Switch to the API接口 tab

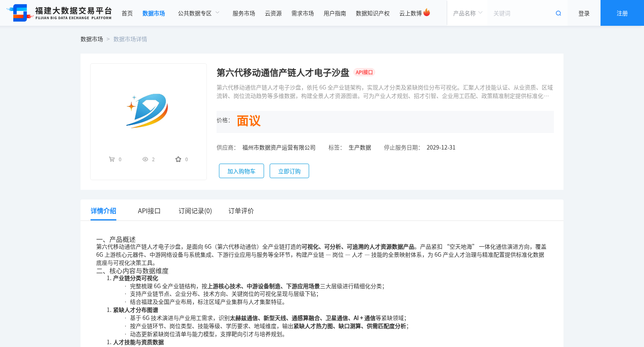149,211
